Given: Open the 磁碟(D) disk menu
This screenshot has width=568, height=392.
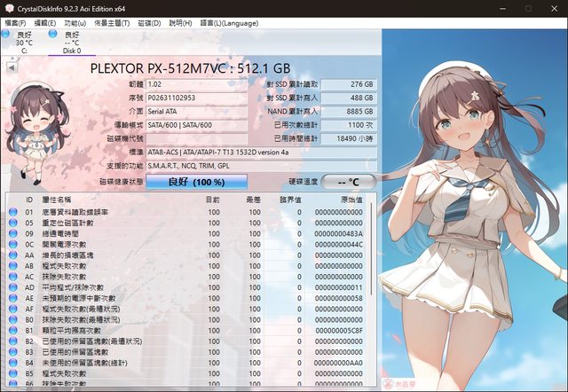Looking at the screenshot, I should (149, 23).
